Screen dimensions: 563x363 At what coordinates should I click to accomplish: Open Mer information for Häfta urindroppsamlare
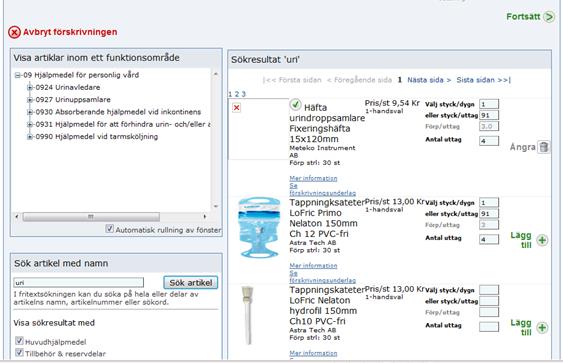click(313, 178)
